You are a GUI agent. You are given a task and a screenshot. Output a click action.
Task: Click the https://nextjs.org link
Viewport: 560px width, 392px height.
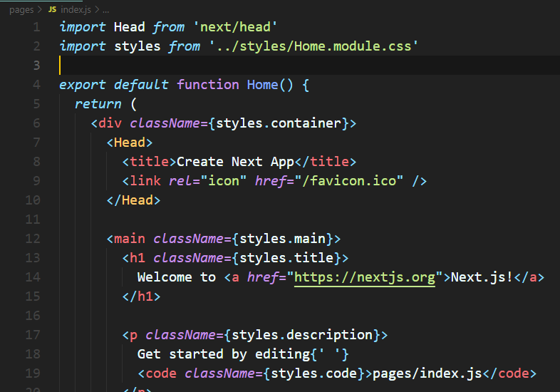[x=365, y=277]
